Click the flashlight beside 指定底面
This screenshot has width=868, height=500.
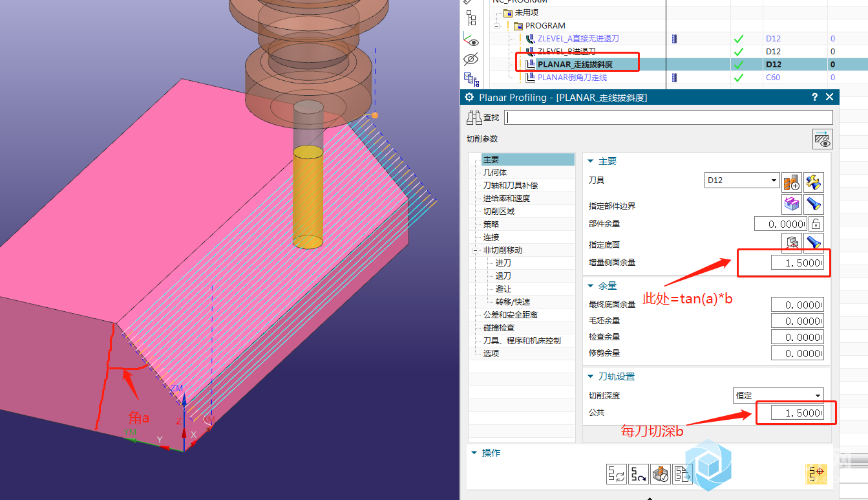coord(814,243)
